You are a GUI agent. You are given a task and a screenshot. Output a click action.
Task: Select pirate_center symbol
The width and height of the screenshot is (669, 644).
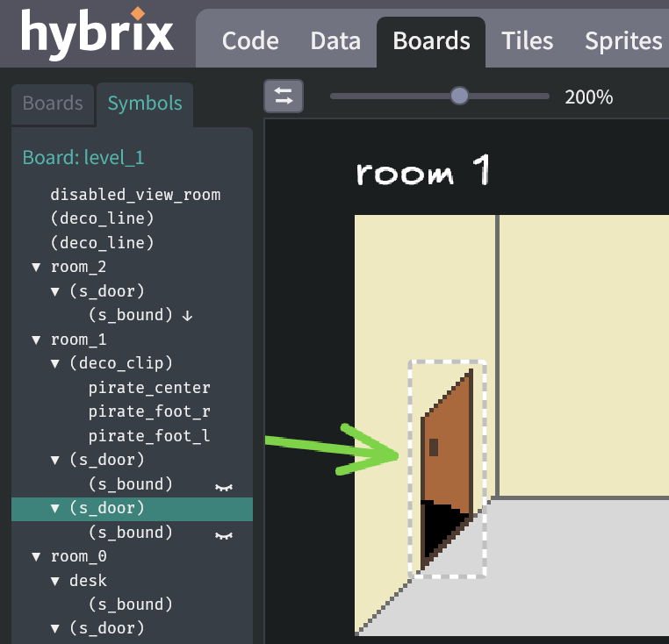pos(149,388)
